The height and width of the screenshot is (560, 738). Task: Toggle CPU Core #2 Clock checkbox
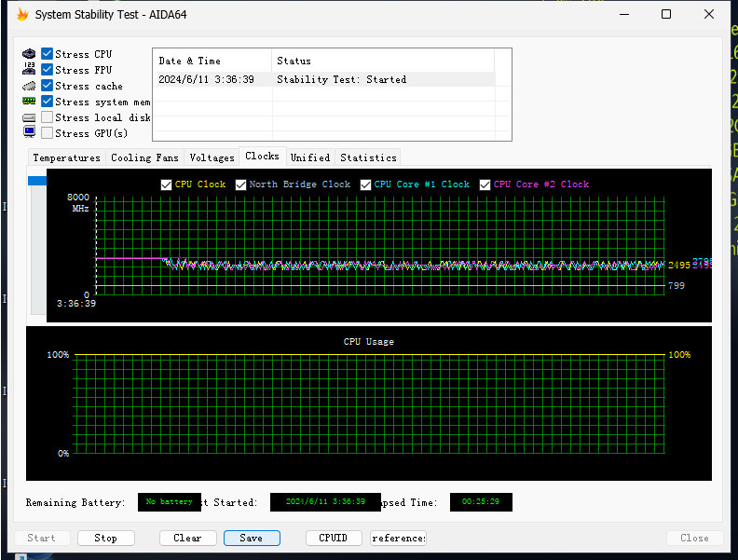[485, 184]
